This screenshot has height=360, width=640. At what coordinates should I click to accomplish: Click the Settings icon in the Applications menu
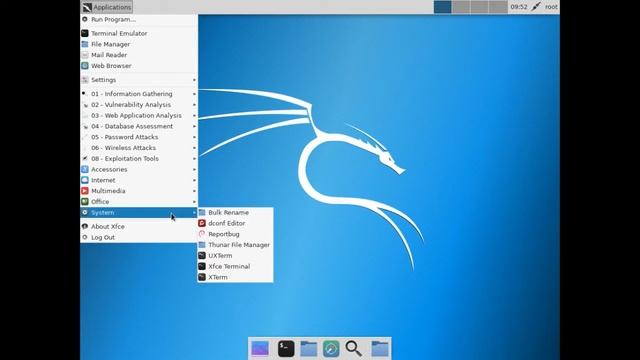85,80
